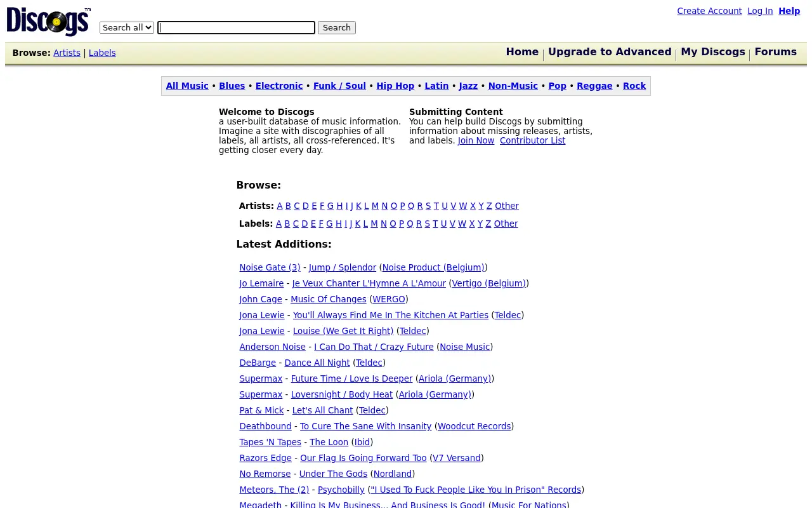Viewport: 812px width, 508px height.
Task: Open the Woodcut Records label
Action: point(474,426)
